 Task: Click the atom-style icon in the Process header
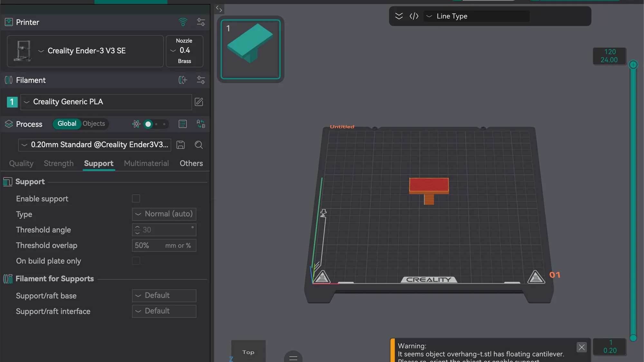136,124
